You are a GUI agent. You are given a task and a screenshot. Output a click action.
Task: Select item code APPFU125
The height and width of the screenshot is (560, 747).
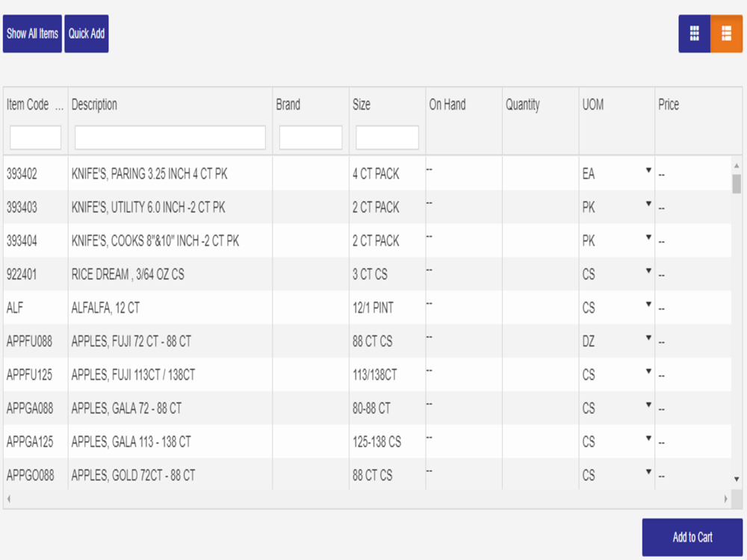coord(30,375)
